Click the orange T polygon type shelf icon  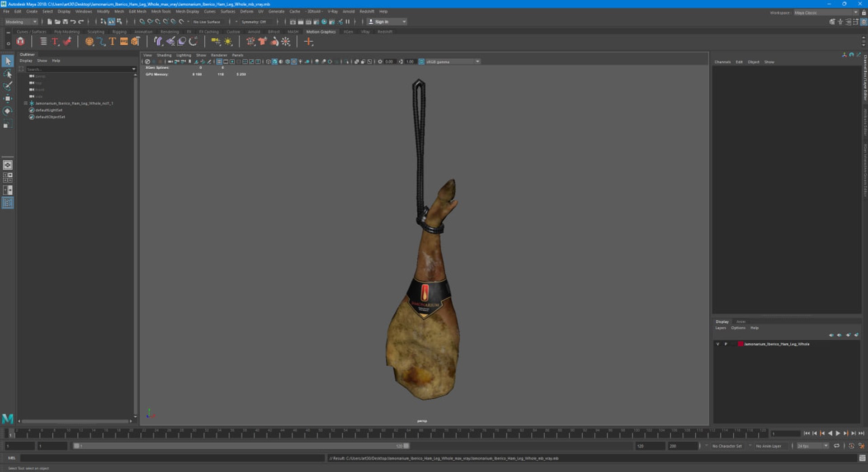point(112,42)
